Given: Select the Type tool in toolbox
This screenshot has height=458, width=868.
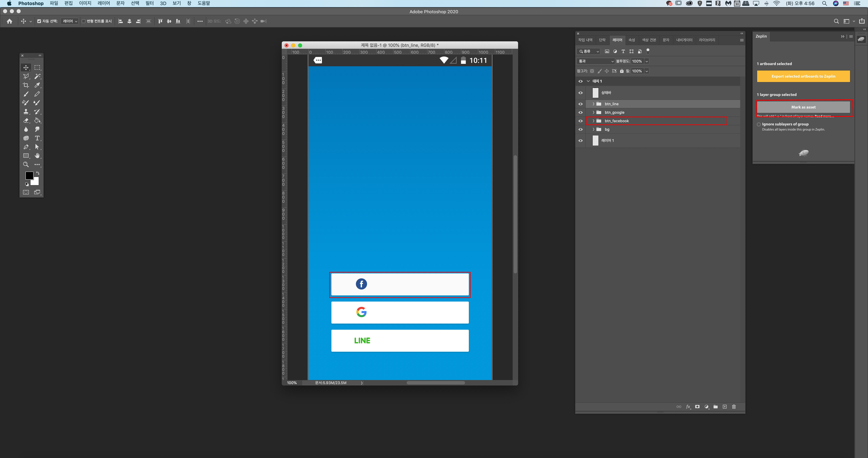Looking at the screenshot, I should pyautogui.click(x=37, y=138).
